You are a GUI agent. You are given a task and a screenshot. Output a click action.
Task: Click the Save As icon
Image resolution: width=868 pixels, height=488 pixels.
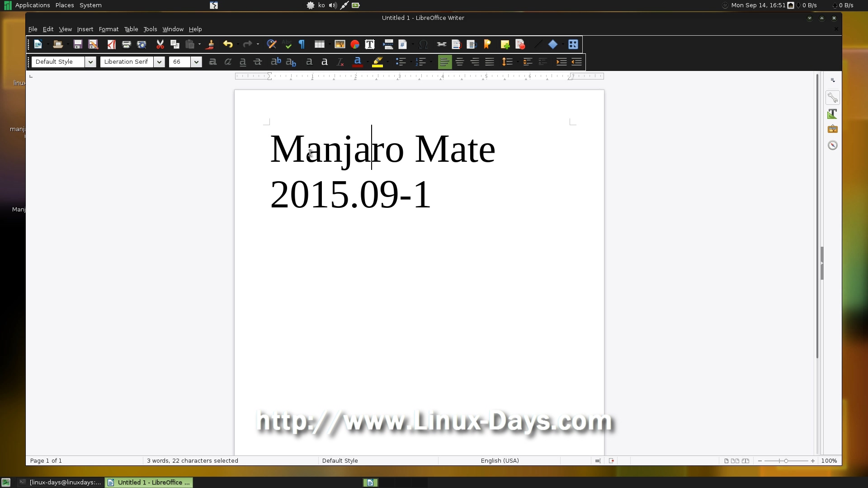click(x=93, y=44)
